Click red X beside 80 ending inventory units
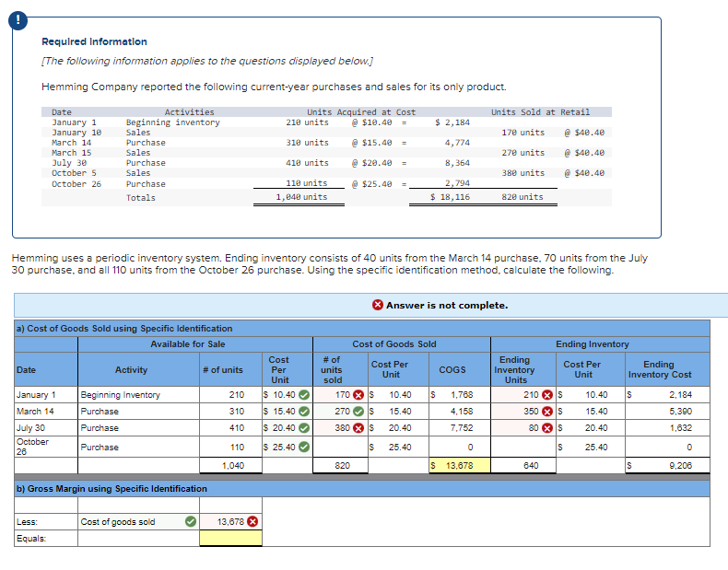The height and width of the screenshot is (570, 728). (x=547, y=428)
